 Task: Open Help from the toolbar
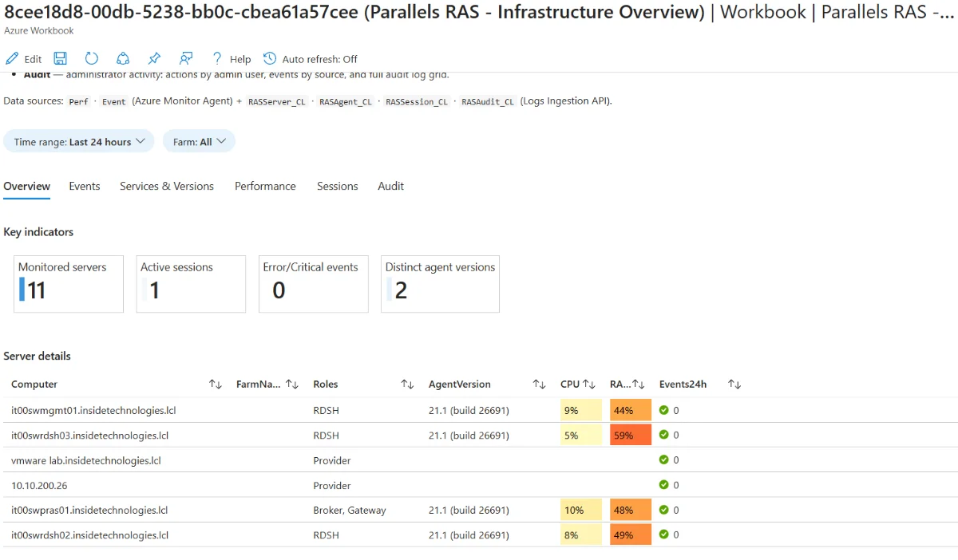231,59
